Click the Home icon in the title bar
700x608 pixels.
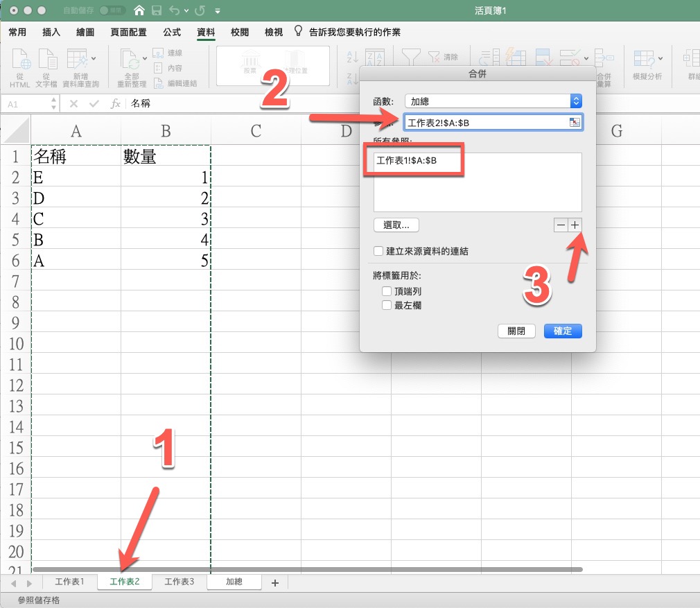coord(139,10)
